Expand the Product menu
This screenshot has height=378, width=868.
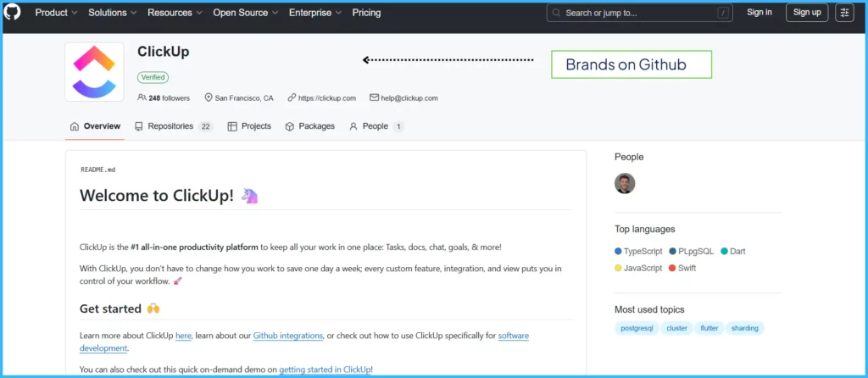tap(57, 12)
